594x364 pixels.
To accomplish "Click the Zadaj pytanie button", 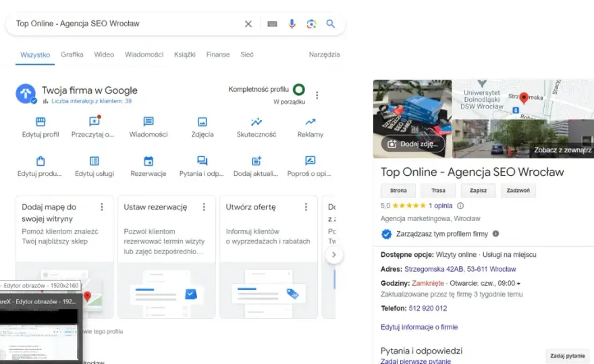I will tap(568, 356).
